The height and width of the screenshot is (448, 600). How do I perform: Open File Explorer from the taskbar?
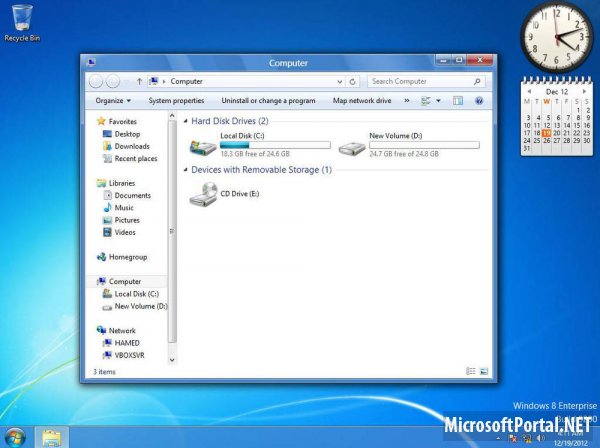tap(52, 438)
